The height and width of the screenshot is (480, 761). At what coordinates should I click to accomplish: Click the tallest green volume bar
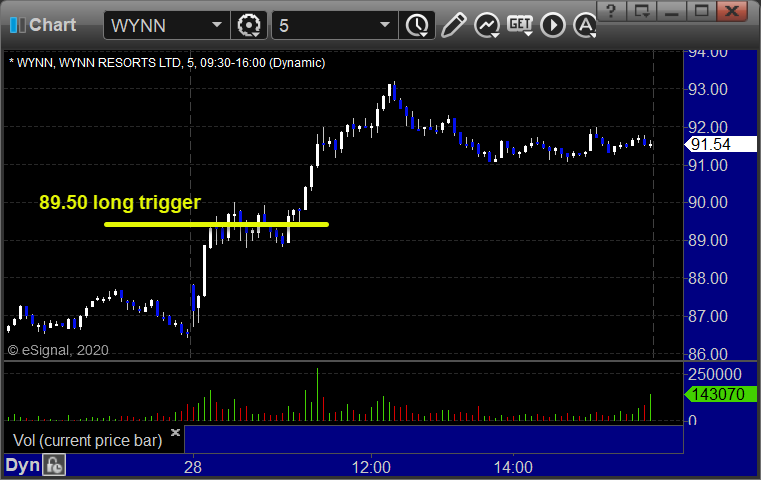click(317, 394)
